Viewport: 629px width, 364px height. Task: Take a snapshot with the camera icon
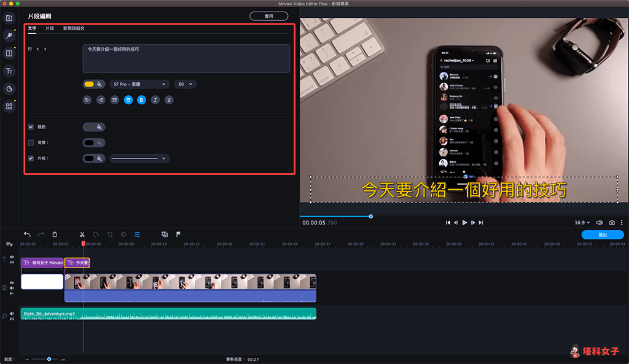(x=612, y=222)
